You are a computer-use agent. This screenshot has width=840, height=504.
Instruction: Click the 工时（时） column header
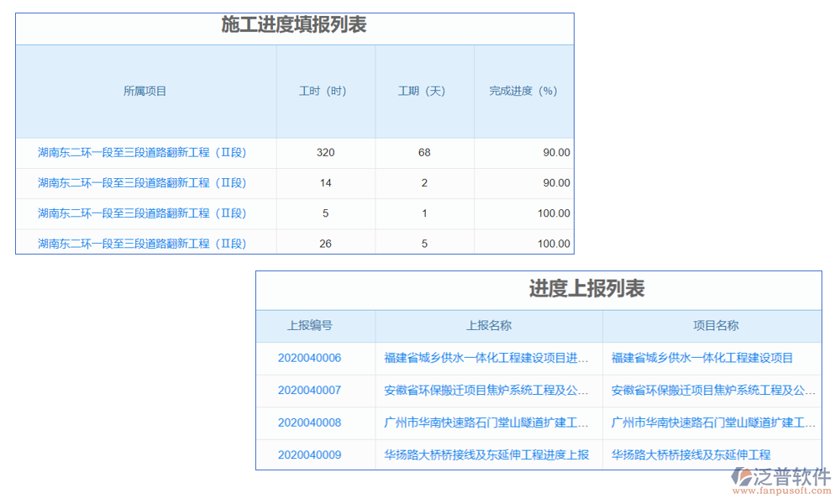pyautogui.click(x=325, y=92)
